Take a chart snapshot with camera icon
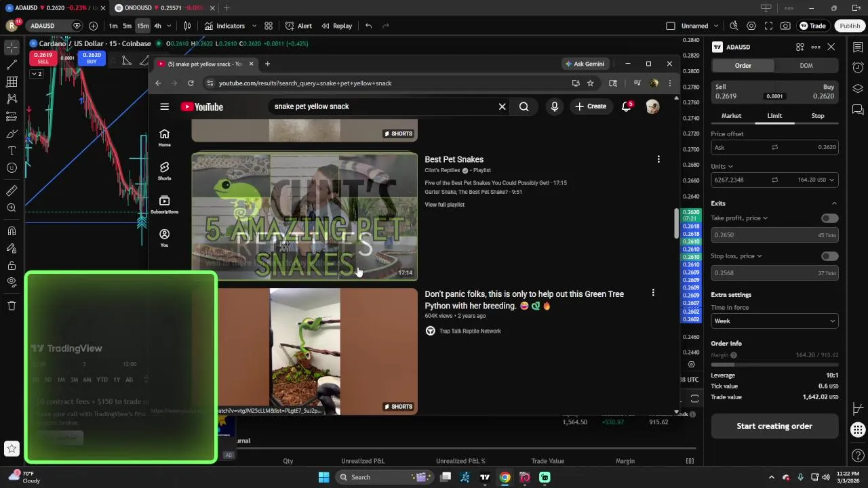 click(785, 26)
